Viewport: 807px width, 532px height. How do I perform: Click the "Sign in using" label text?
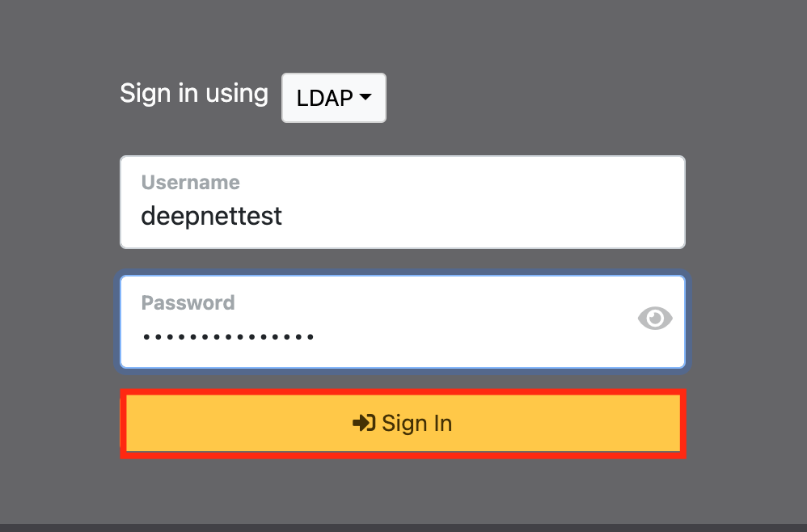pyautogui.click(x=193, y=93)
